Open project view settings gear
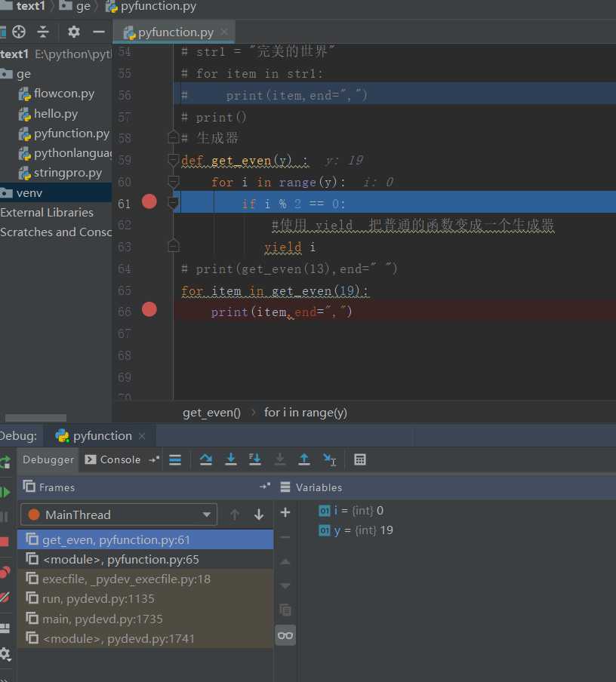 [73, 32]
